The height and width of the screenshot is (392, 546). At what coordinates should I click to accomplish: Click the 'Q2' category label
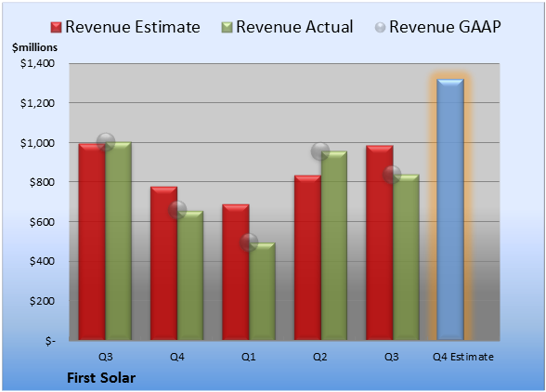pos(320,357)
